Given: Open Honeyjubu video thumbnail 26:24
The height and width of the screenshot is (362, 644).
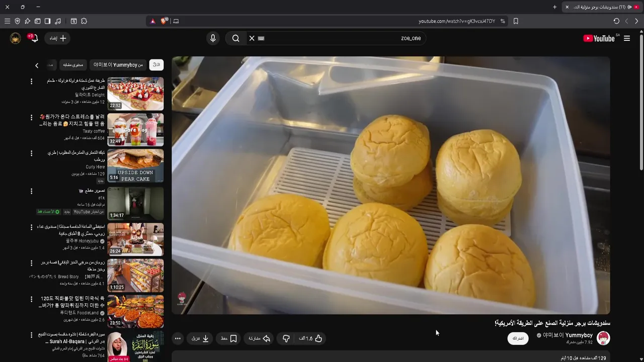Looking at the screenshot, I should click(x=135, y=239).
